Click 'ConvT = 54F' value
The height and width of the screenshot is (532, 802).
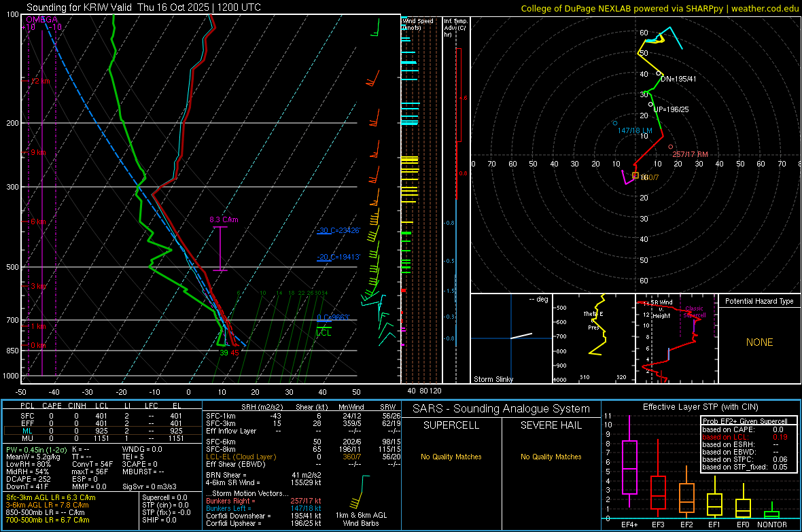[x=92, y=464]
